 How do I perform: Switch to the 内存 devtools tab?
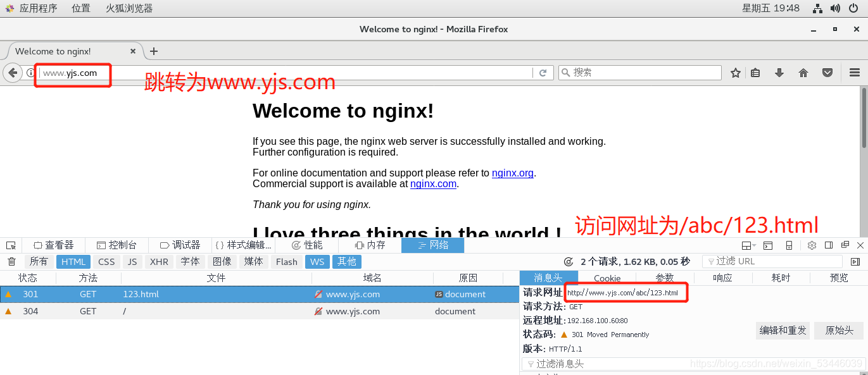(x=370, y=245)
